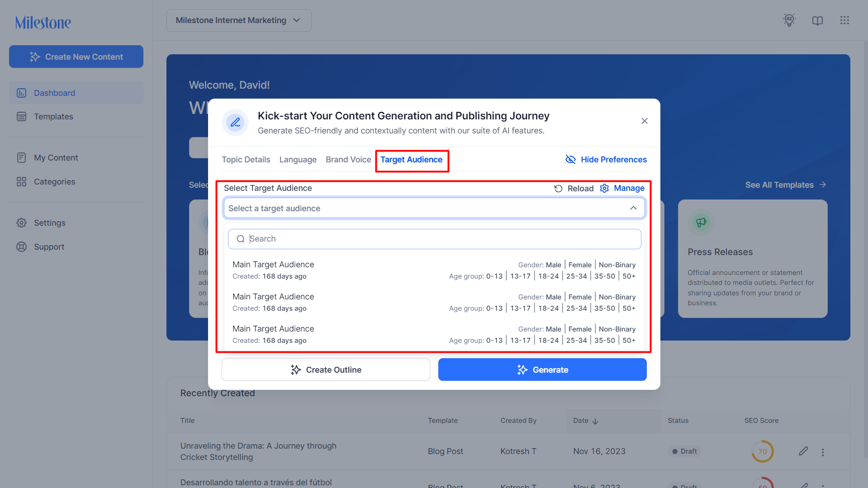Viewport: 868px width, 488px height.
Task: Open Templates in the sidebar
Action: click(x=76, y=117)
